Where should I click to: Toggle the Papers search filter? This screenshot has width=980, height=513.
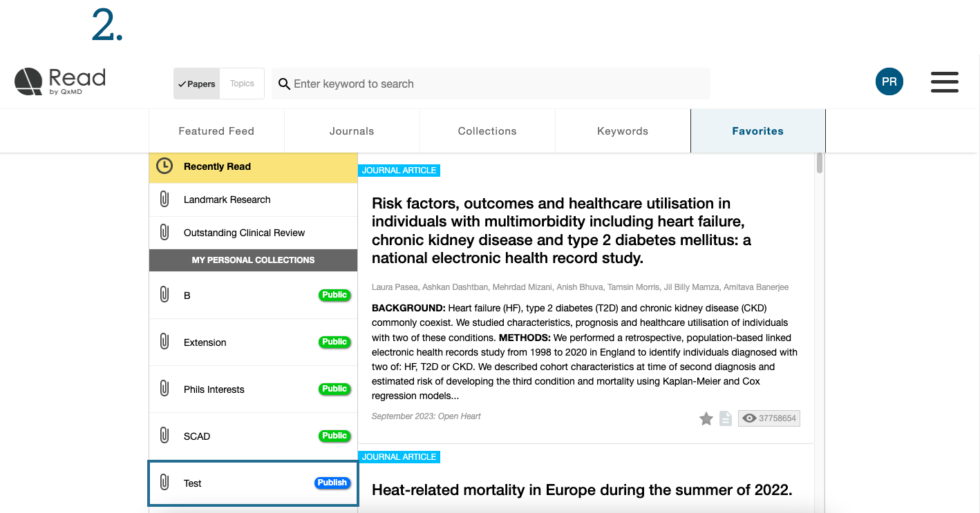click(196, 84)
